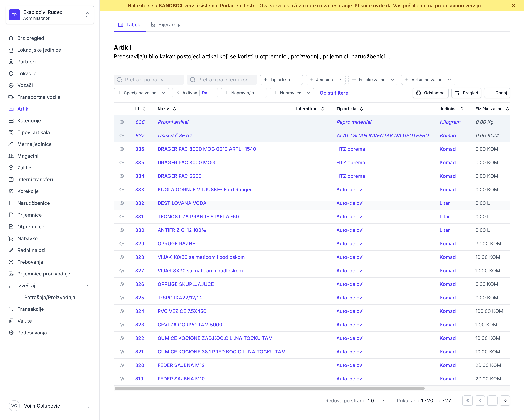Switch to the Hijerarhija tab
The width and height of the screenshot is (524, 420).
click(x=166, y=25)
